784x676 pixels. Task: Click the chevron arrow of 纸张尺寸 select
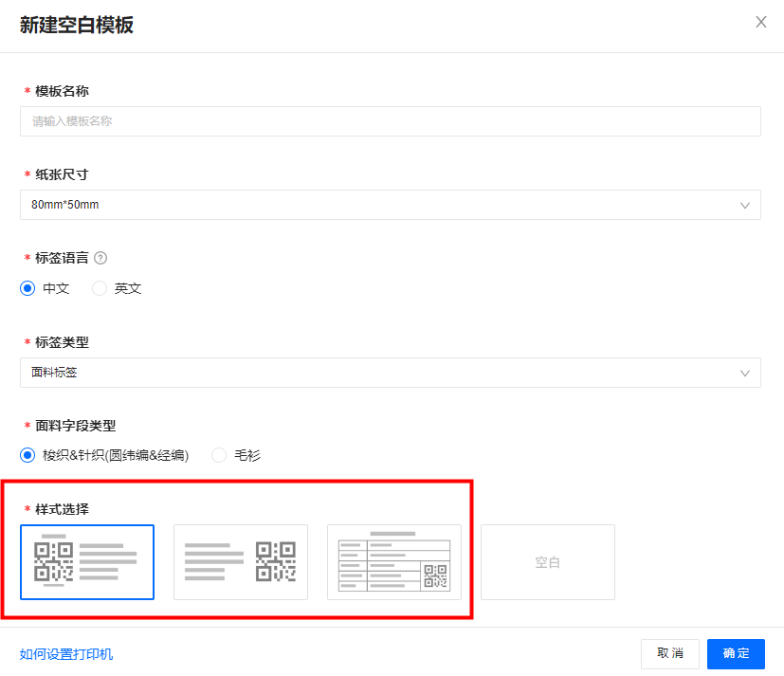[745, 206]
